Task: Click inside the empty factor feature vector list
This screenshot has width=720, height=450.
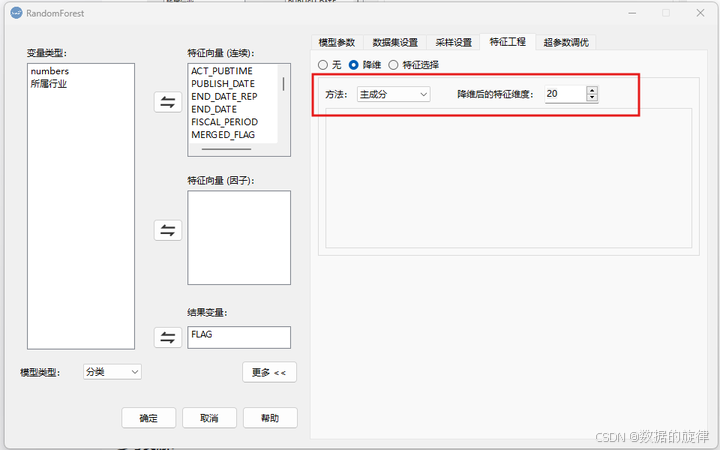Action: click(x=239, y=237)
